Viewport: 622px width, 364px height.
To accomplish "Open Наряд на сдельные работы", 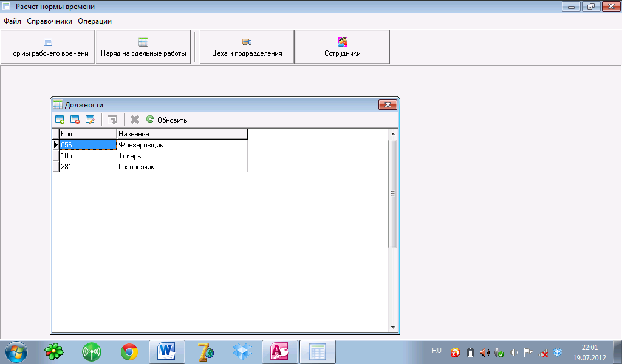I will (x=143, y=47).
